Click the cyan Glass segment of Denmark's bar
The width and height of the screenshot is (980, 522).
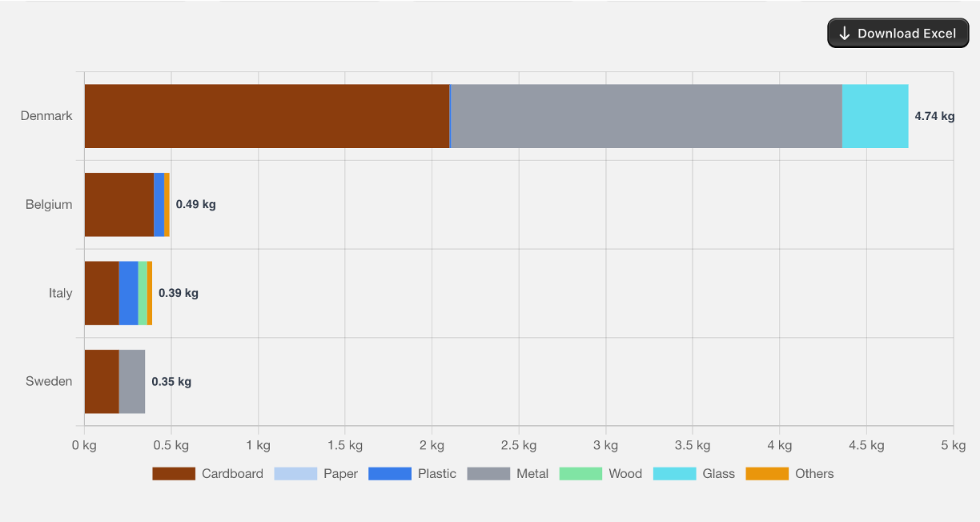pyautogui.click(x=874, y=116)
